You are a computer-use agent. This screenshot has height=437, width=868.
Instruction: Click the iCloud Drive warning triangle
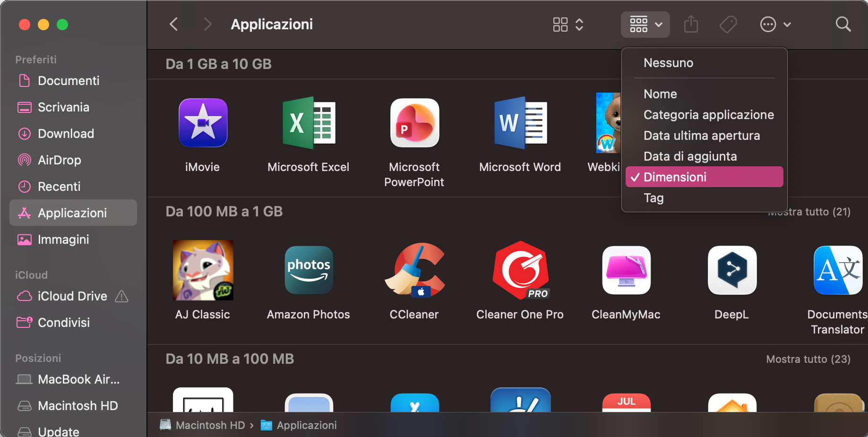point(122,296)
